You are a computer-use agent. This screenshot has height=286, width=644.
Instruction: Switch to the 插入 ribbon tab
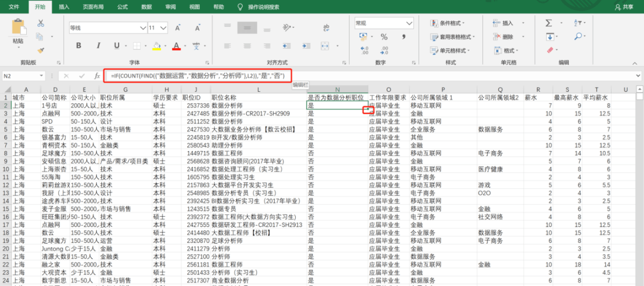64,7
